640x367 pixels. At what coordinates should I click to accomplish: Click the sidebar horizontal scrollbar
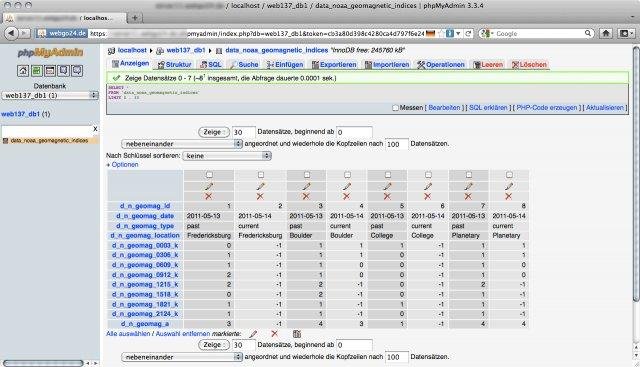point(43,363)
